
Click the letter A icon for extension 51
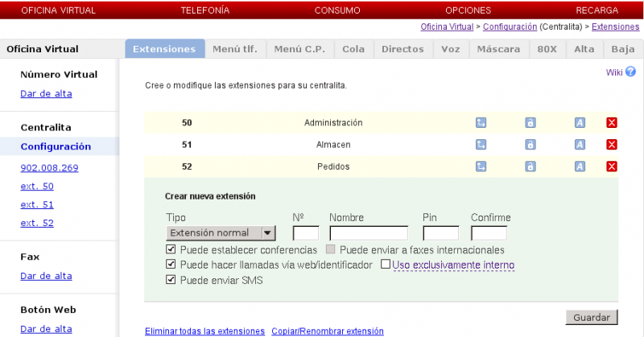pyautogui.click(x=579, y=145)
